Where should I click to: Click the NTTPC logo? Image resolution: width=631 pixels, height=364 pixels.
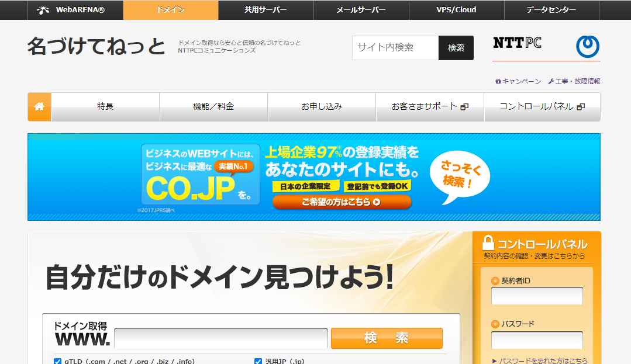pos(517,43)
